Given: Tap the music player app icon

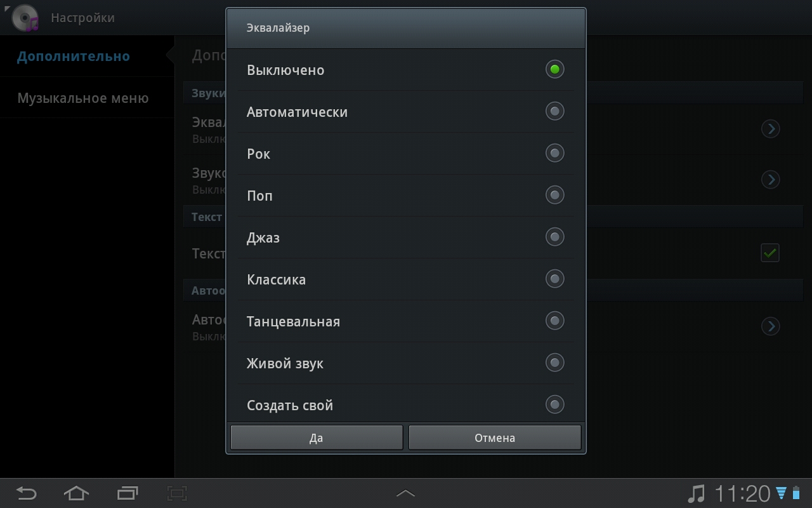Looking at the screenshot, I should click(25, 18).
